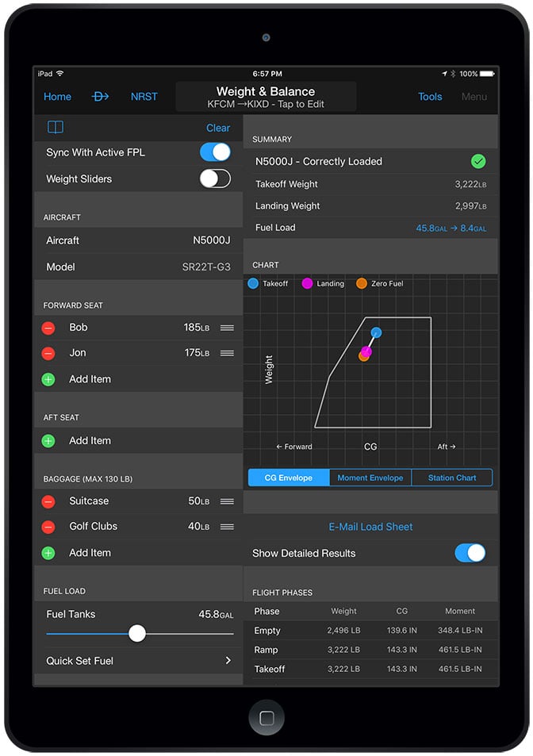533x756 pixels.
Task: Tap the Empty phase moment 348.4 LB-IN
Action: click(x=460, y=631)
